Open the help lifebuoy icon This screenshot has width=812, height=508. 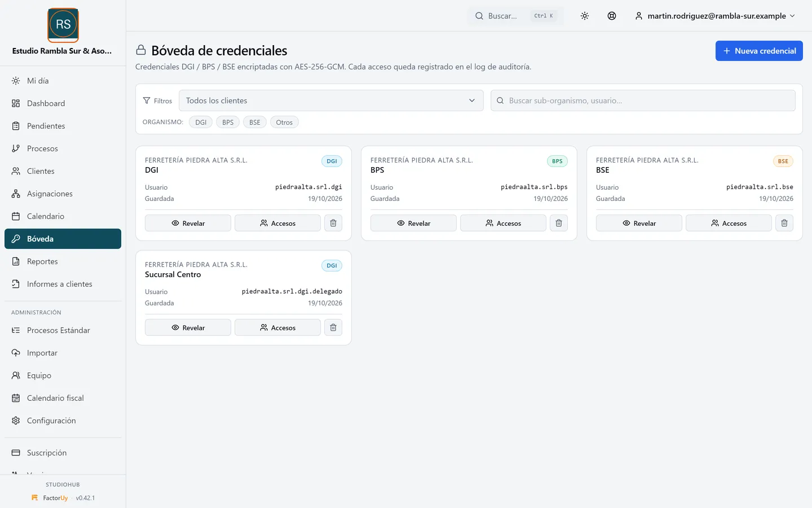pyautogui.click(x=612, y=16)
